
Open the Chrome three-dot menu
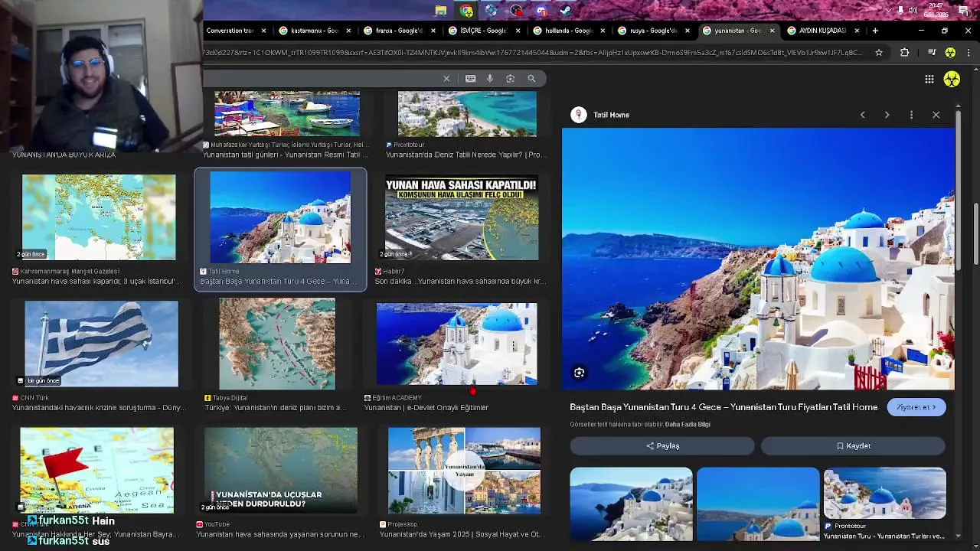pyautogui.click(x=969, y=52)
